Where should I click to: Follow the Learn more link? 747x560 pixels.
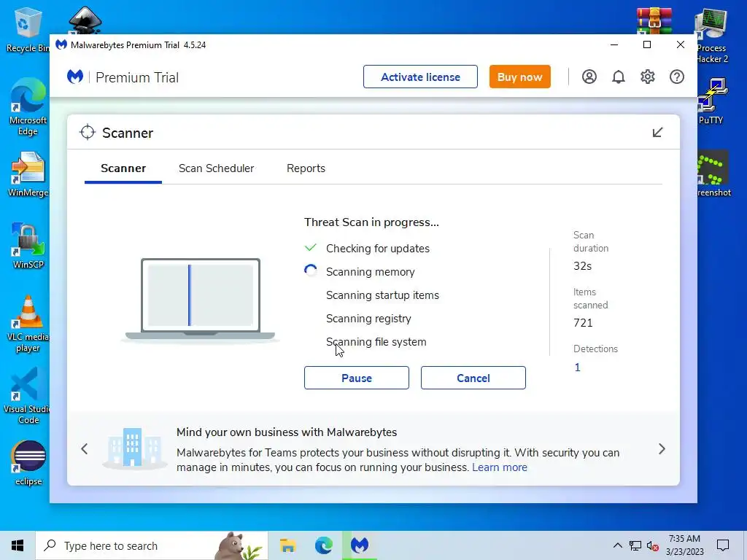click(x=499, y=467)
